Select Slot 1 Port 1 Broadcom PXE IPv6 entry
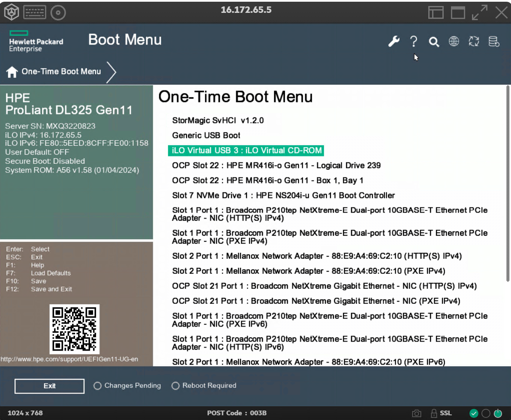 coord(330,320)
